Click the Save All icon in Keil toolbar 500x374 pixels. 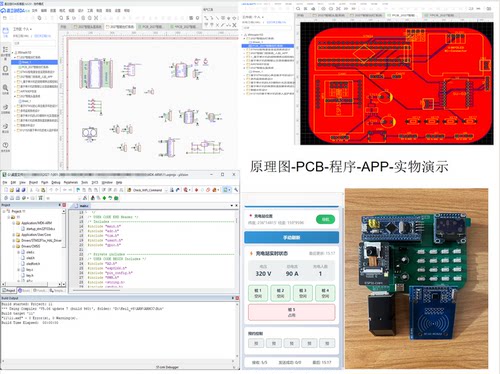click(x=24, y=190)
